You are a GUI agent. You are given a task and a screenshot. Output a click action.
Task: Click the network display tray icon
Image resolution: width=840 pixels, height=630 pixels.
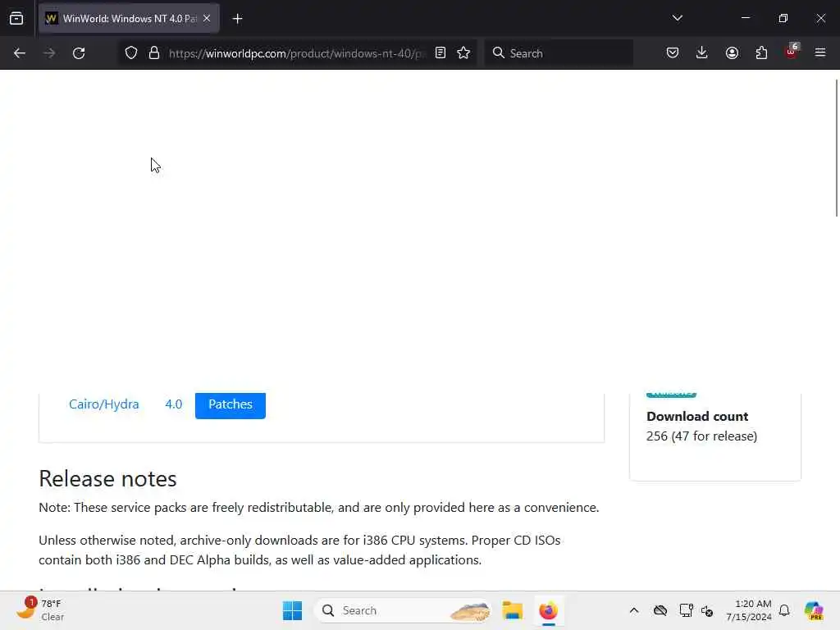click(687, 610)
